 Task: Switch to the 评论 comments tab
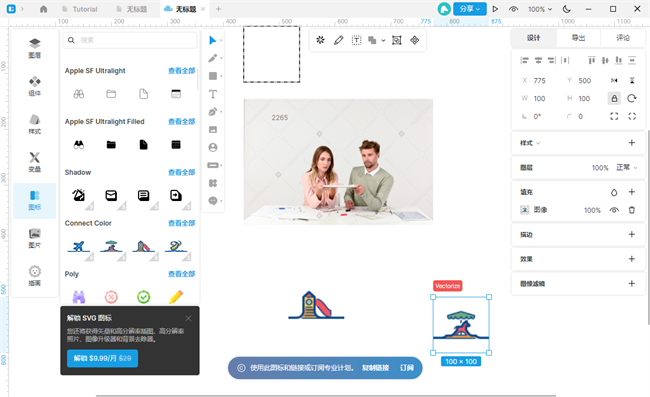click(623, 38)
